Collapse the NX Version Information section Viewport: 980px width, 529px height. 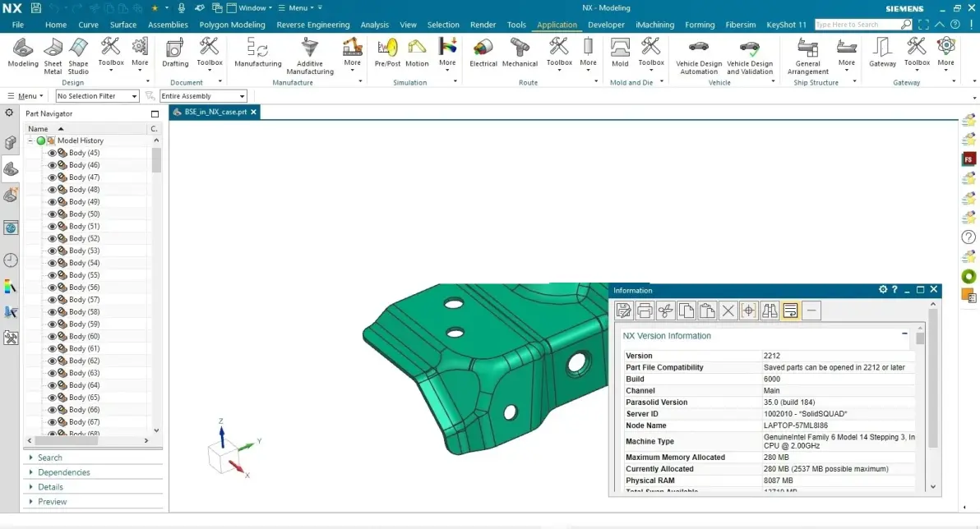click(904, 333)
